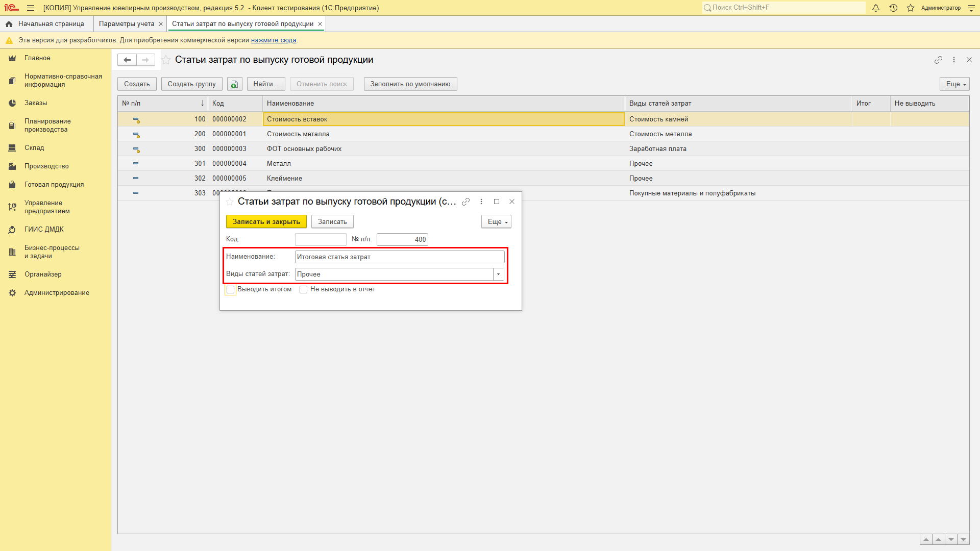Click the search magnifier icon
Viewport: 980px width, 551px height.
pyautogui.click(x=710, y=8)
